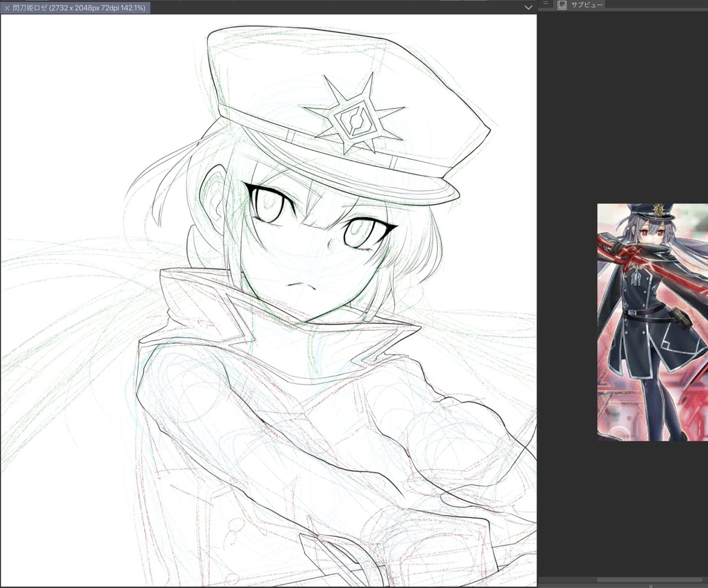Click the reference image in the sub view

point(653,323)
